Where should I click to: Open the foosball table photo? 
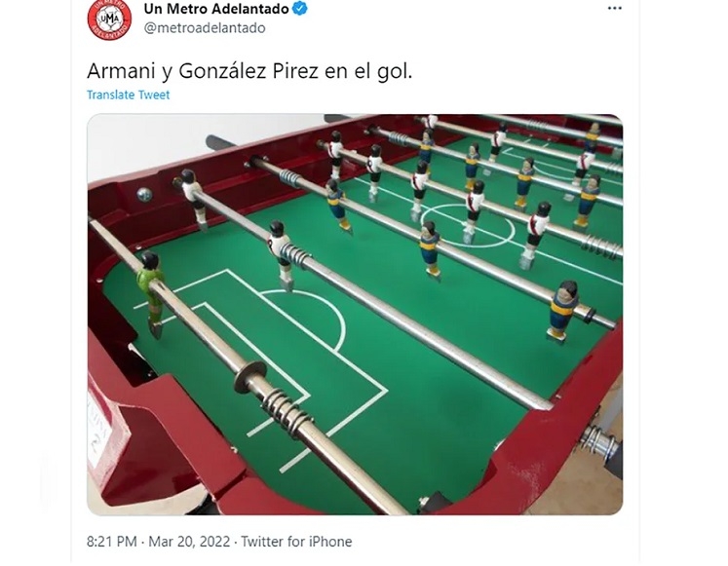click(355, 314)
